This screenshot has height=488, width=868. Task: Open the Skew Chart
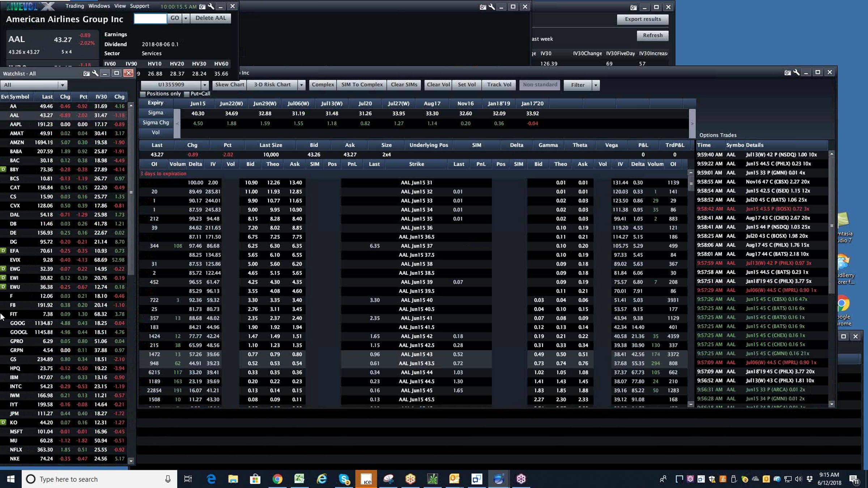pos(230,85)
